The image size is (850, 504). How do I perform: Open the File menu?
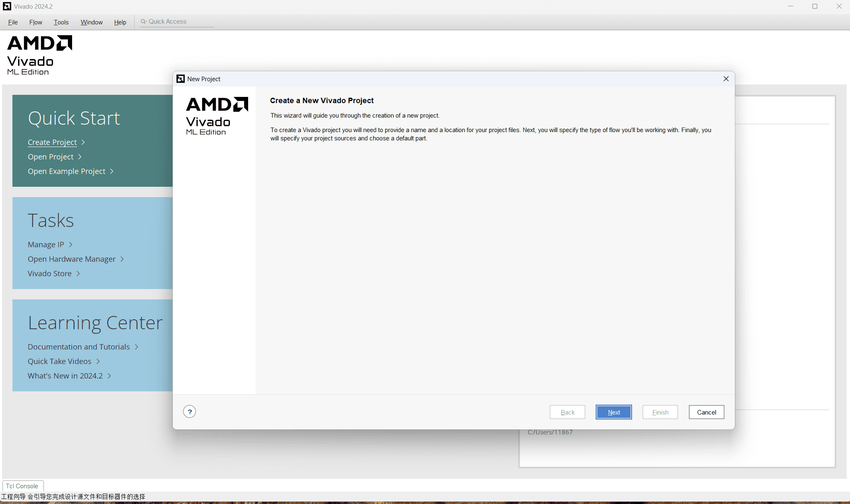click(13, 22)
